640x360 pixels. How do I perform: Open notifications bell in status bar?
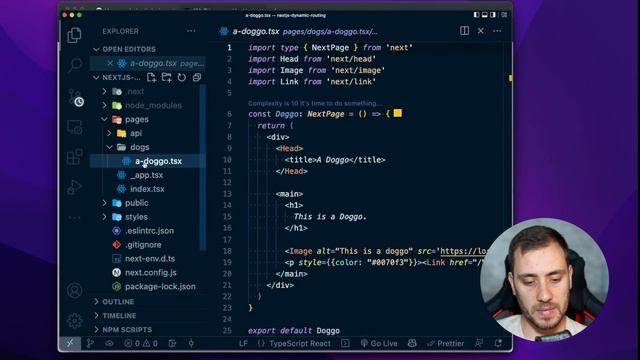coord(498,343)
